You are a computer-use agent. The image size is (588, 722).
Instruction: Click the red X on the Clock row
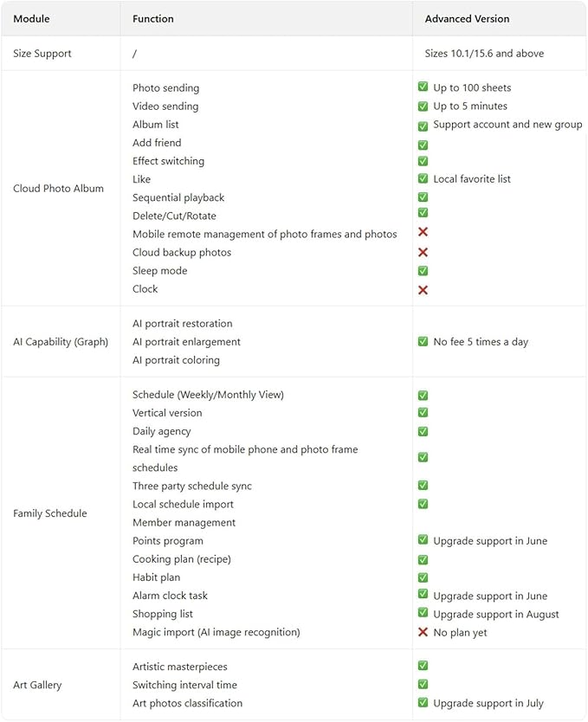tap(423, 290)
